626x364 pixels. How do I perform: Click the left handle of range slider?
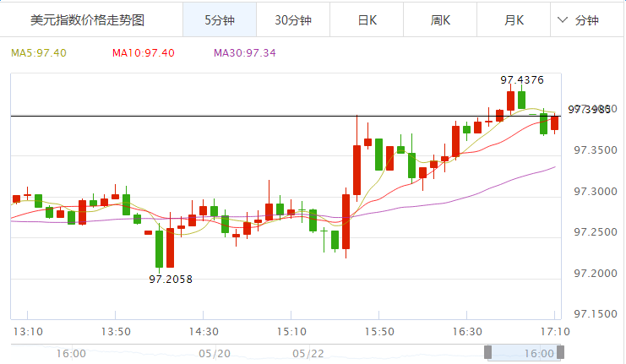(487, 352)
